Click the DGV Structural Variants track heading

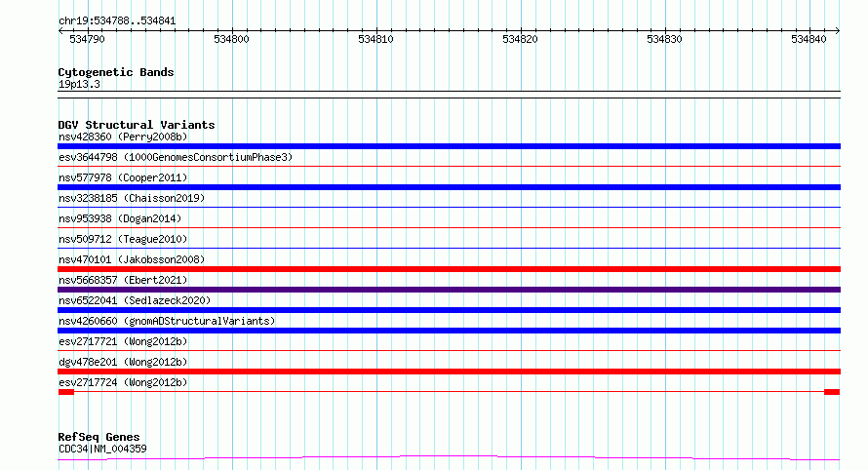tap(137, 125)
